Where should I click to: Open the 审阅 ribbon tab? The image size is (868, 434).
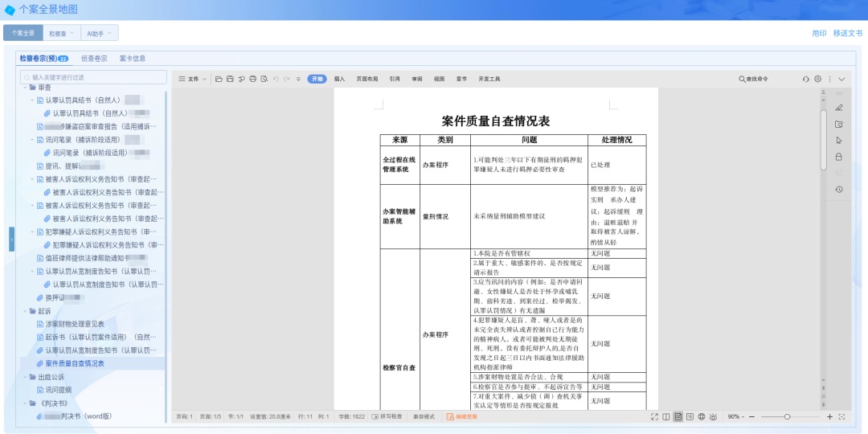[x=417, y=79]
